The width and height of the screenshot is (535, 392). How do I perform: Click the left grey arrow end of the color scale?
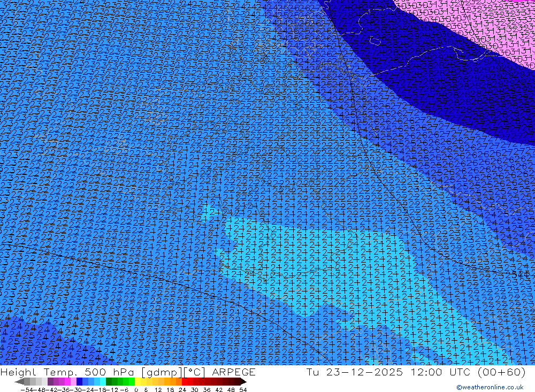click(x=19, y=382)
